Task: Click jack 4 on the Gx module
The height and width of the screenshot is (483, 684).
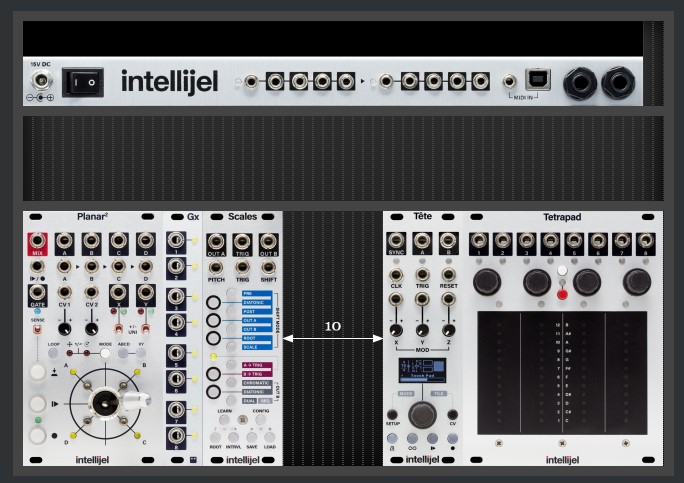Action: tap(176, 323)
